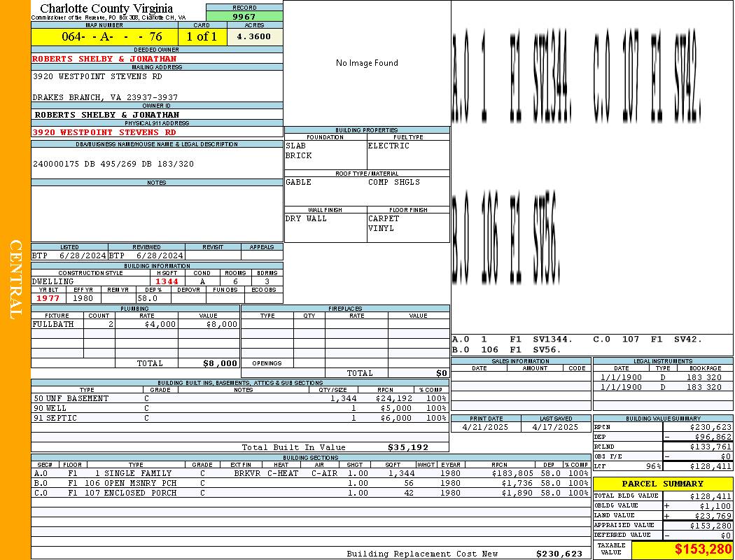735x560 pixels.
Task: Click LCF 96% value
Action: [654, 467]
